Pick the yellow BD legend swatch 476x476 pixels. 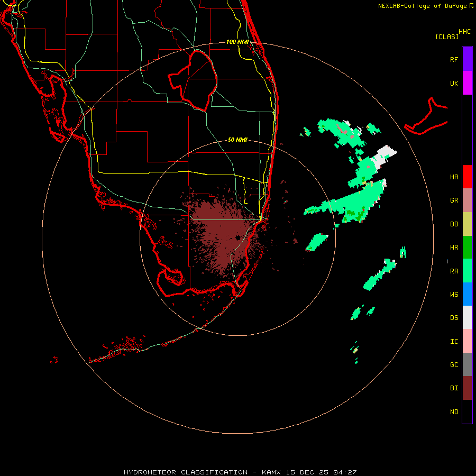[x=467, y=224]
